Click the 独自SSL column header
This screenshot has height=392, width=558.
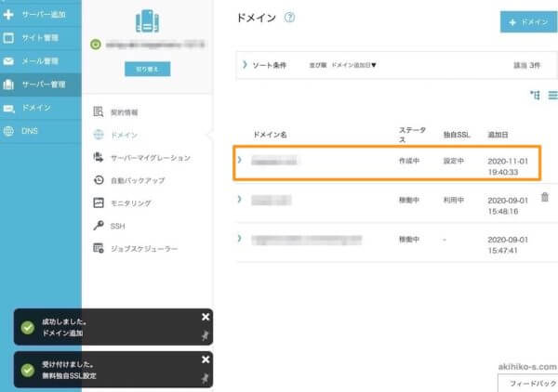(x=457, y=135)
